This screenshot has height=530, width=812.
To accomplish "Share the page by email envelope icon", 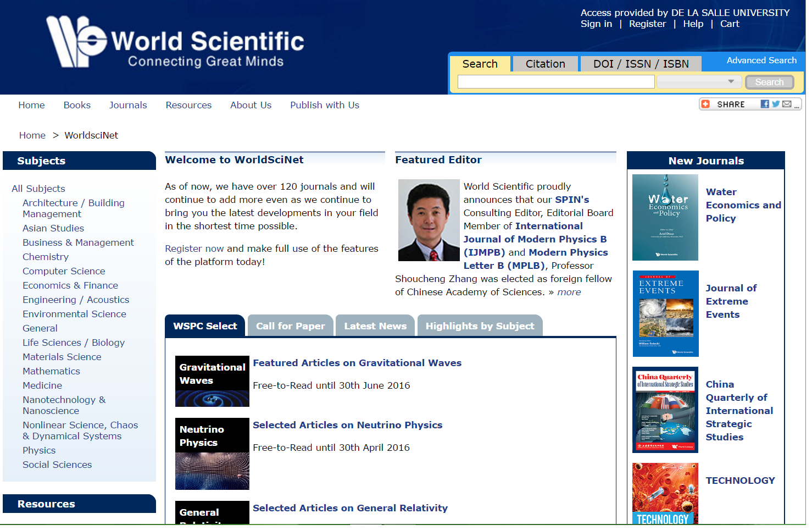I will pos(787,104).
